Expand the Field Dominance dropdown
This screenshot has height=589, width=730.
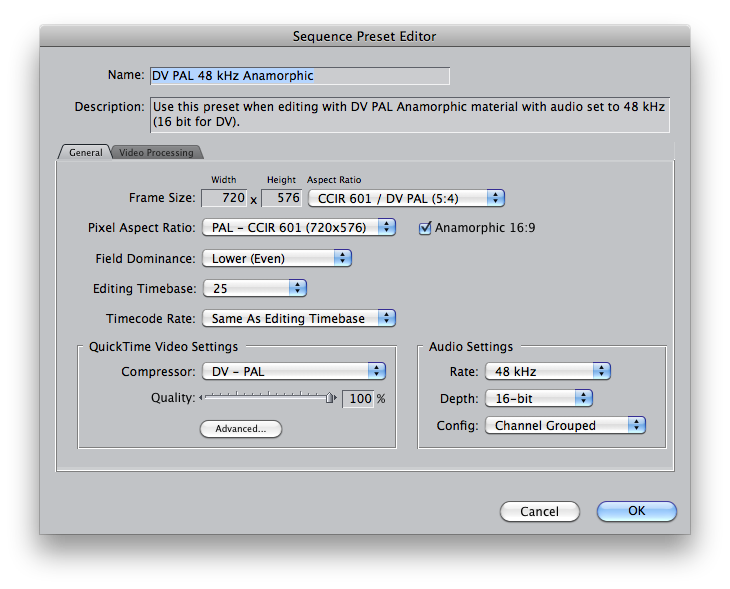pos(277,258)
